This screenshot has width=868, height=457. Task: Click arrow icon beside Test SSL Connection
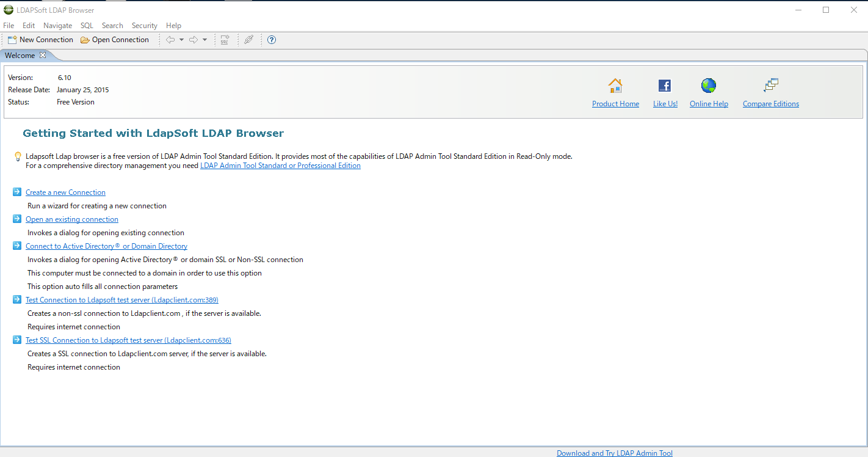[x=17, y=340]
